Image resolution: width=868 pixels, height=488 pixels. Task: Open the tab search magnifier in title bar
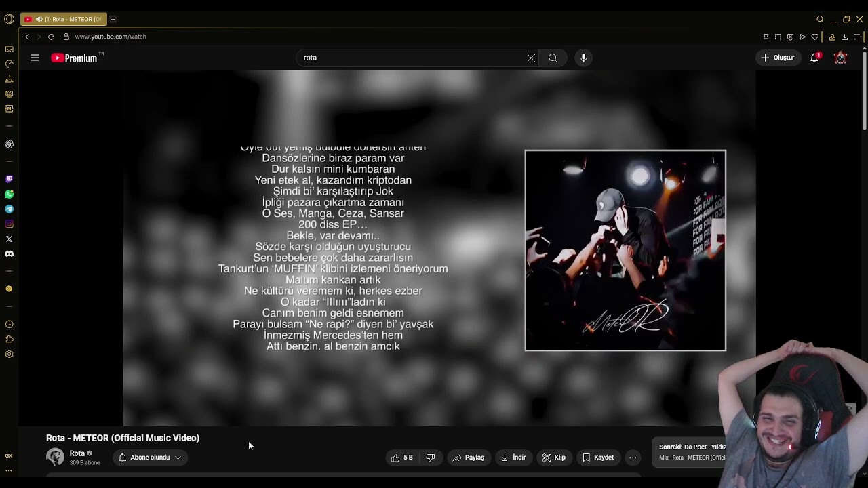tap(820, 19)
